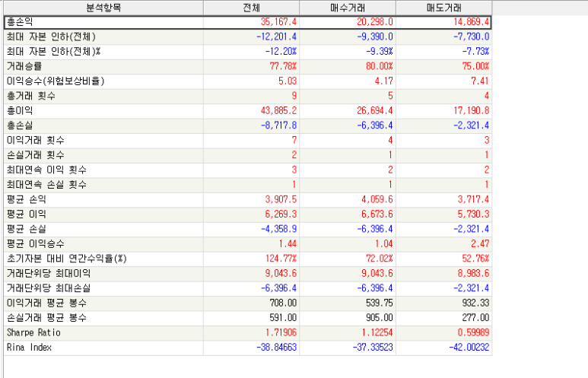The height and width of the screenshot is (378, 588).
Task: Click buy annual return 72.02%
Action: (x=380, y=259)
